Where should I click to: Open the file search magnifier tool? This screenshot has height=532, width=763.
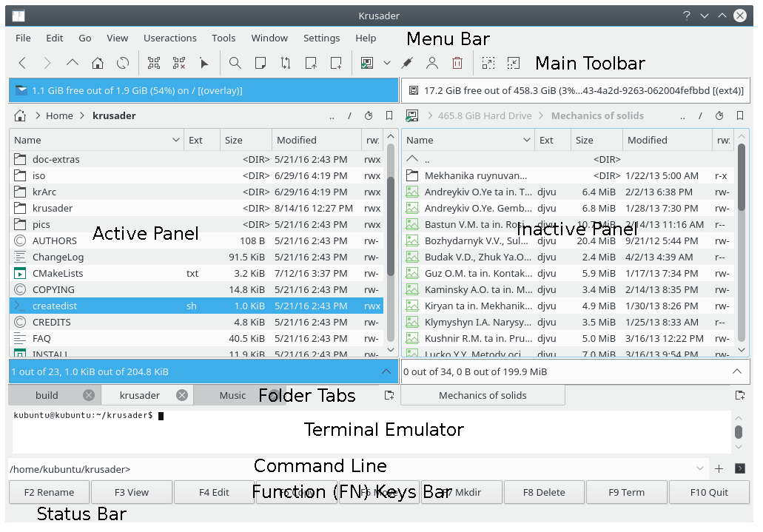click(x=235, y=64)
